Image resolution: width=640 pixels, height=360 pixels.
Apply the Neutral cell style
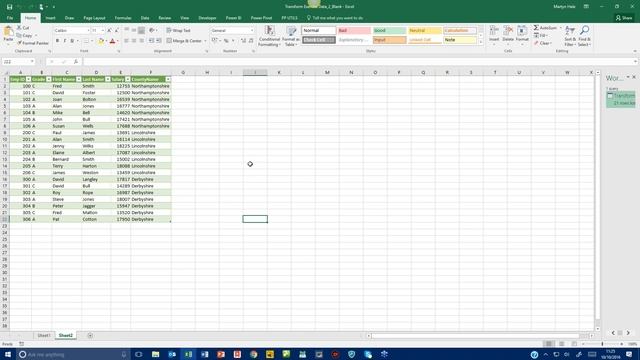(424, 31)
